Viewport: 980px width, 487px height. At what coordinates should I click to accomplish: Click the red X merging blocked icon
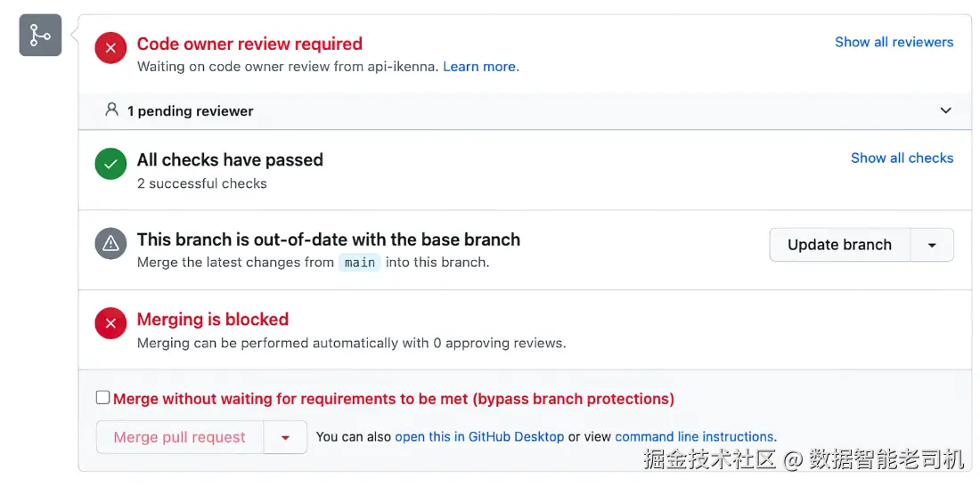click(110, 323)
